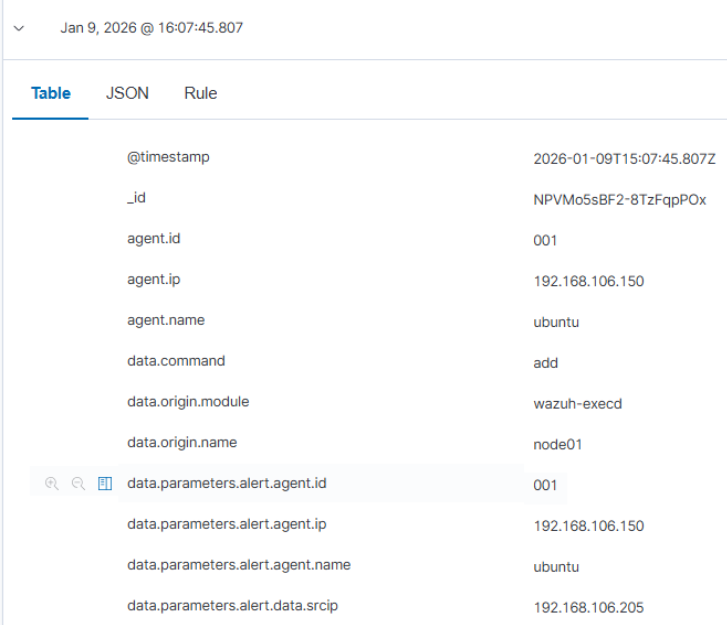Click the filter-for-value magnifier plus icon
This screenshot has height=625, width=727.
(x=52, y=484)
